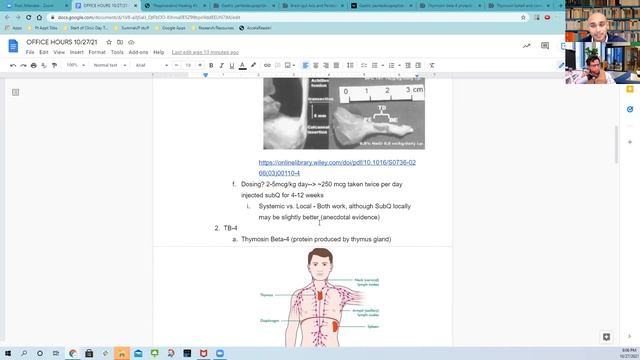This screenshot has height=360, width=640.
Task: Add a comment from toolbar icon
Action: 278,65
